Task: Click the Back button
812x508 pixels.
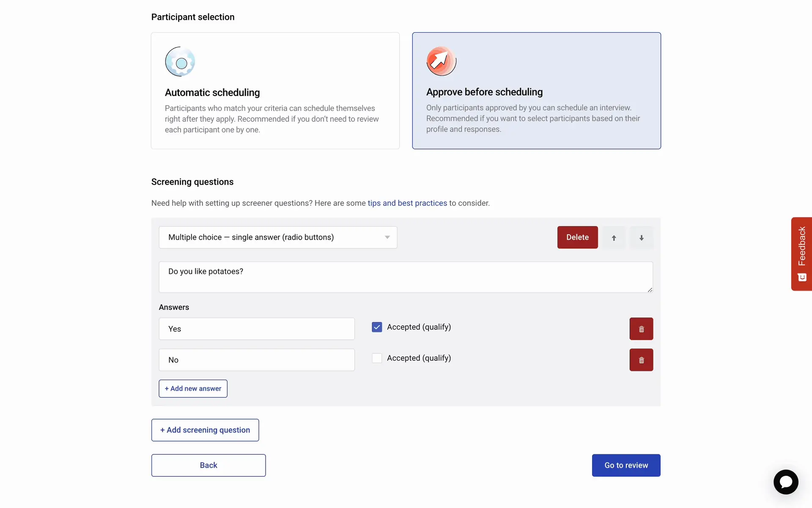Action: [208, 465]
